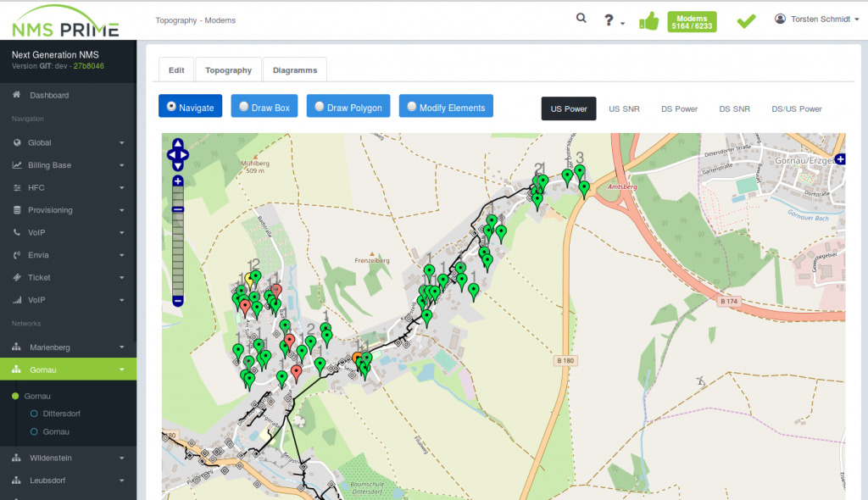Expand the Envia menu arrow
The height and width of the screenshot is (500, 868).
(122, 255)
